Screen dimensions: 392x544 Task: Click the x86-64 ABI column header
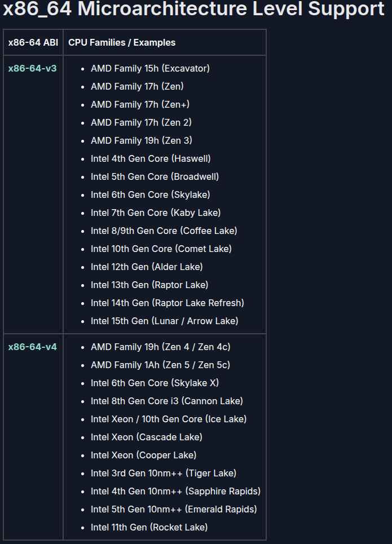point(33,43)
